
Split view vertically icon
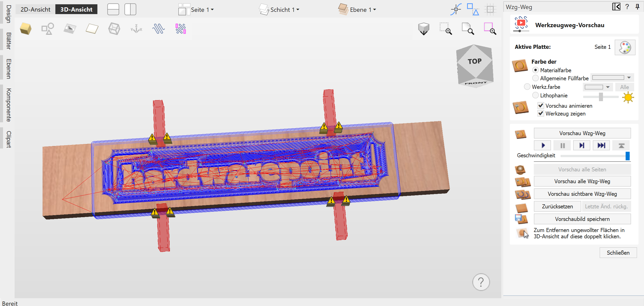tap(130, 10)
